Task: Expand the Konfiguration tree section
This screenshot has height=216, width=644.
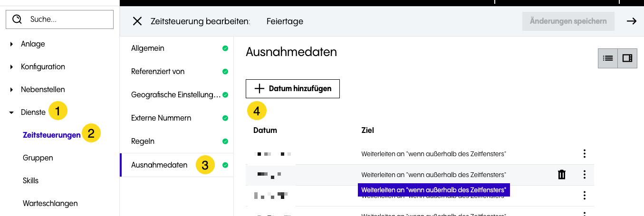Action: pyautogui.click(x=11, y=67)
